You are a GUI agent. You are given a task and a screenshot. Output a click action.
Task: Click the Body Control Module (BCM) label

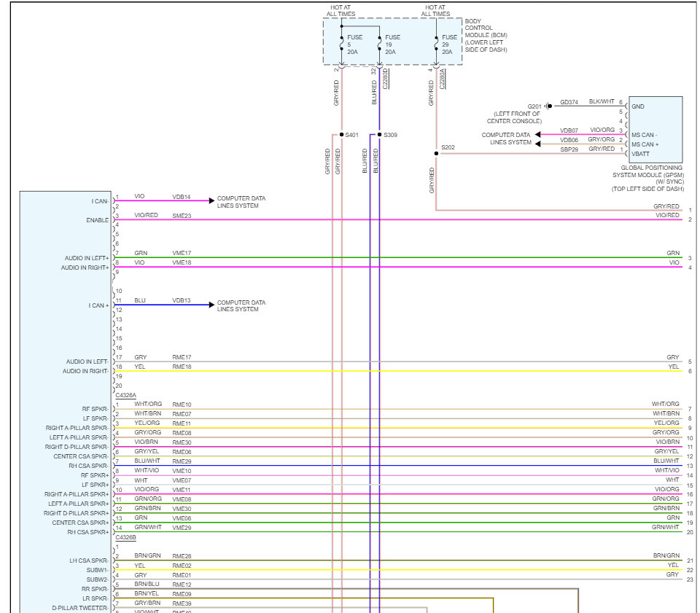tap(486, 35)
